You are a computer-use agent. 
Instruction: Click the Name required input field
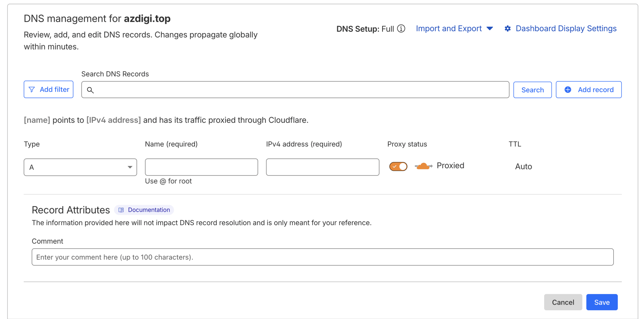(x=201, y=167)
